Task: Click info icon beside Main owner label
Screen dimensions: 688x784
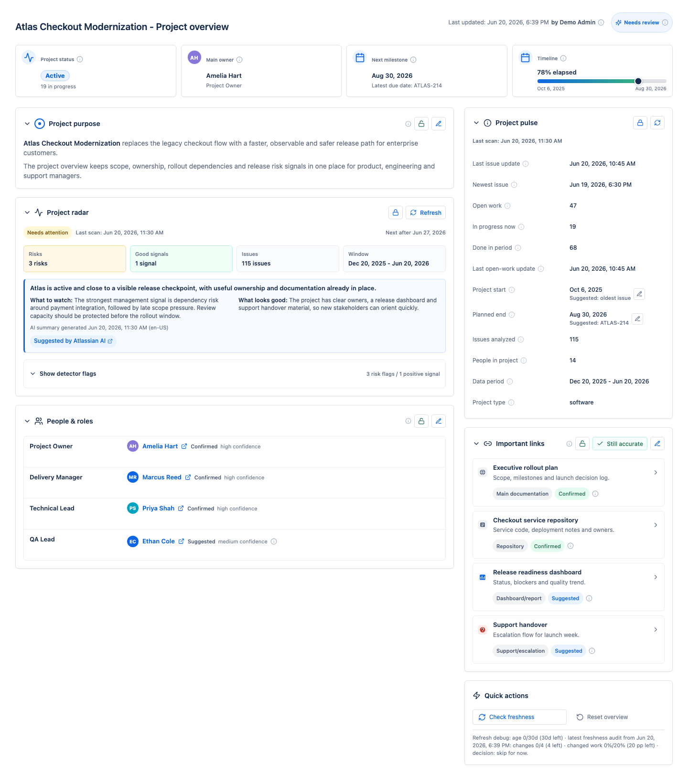Action: coord(239,60)
